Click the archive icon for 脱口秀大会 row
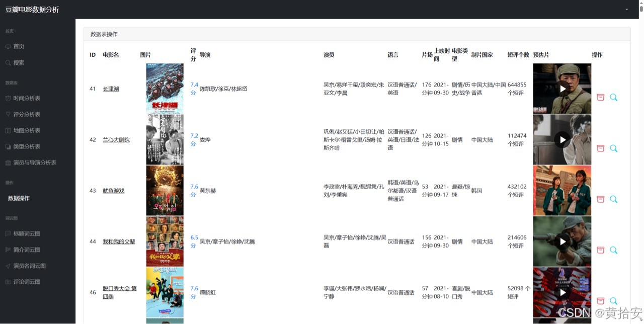The width and height of the screenshot is (644, 324). coord(600,301)
